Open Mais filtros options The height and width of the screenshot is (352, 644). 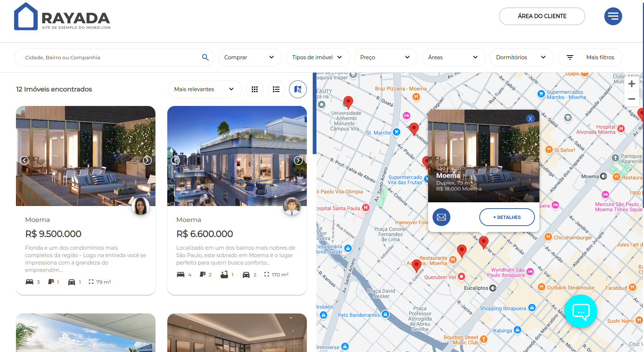click(590, 57)
